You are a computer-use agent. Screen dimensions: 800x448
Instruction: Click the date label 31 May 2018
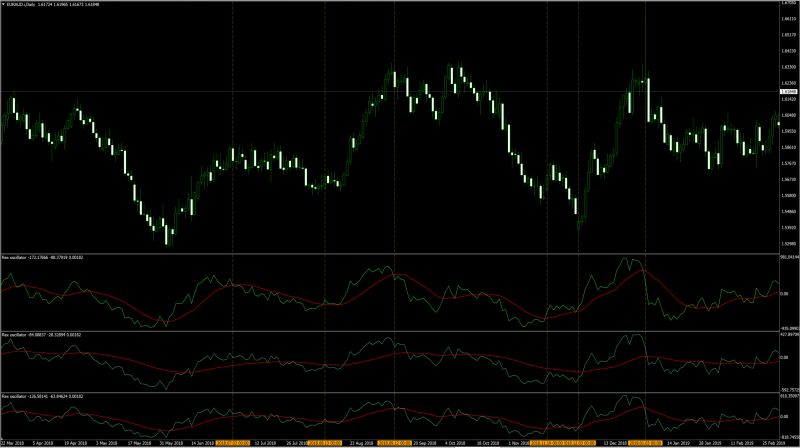[171, 443]
